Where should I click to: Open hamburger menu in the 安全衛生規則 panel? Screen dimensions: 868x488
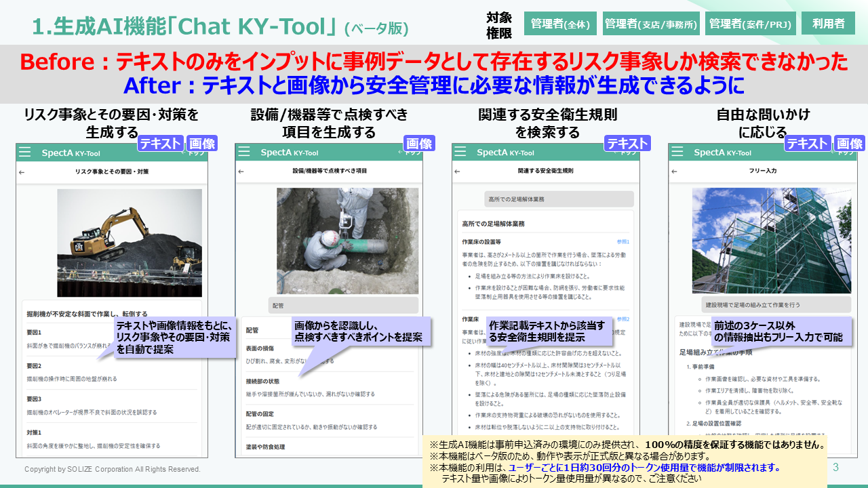point(461,152)
